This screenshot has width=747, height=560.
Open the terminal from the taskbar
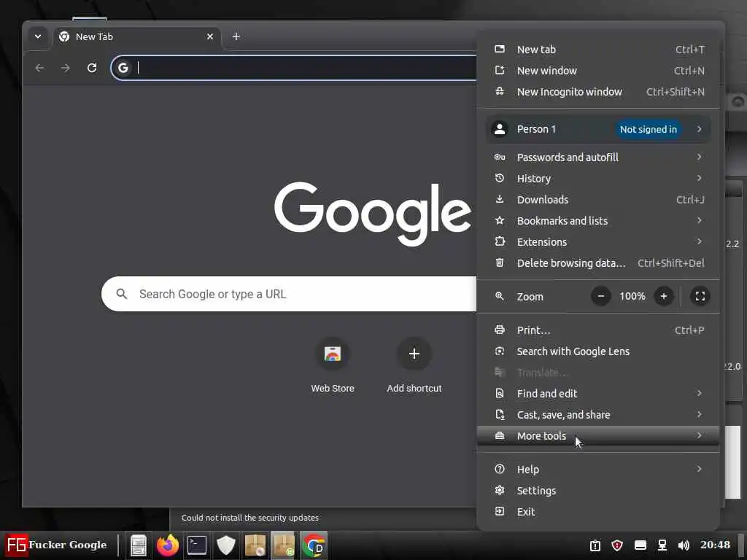(x=197, y=545)
